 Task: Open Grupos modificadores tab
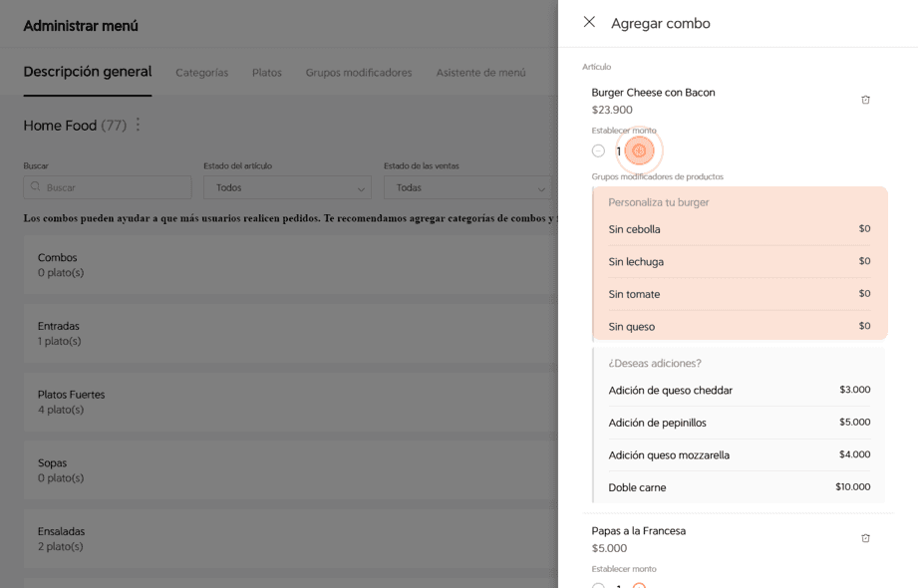(359, 73)
